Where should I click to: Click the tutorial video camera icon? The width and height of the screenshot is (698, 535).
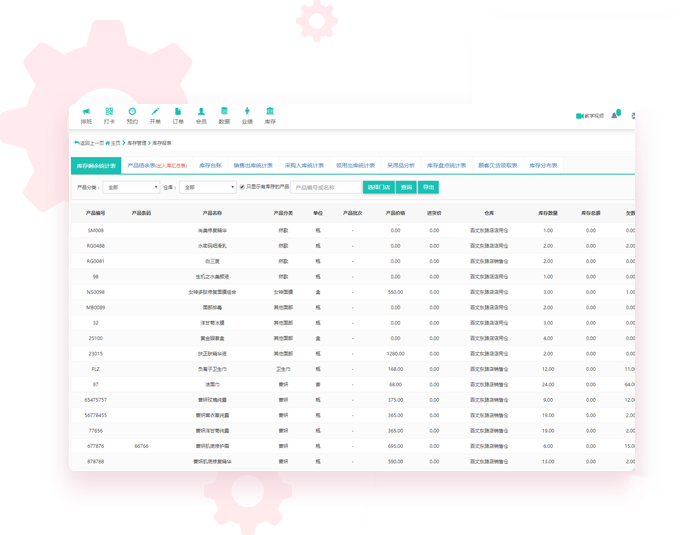[580, 116]
